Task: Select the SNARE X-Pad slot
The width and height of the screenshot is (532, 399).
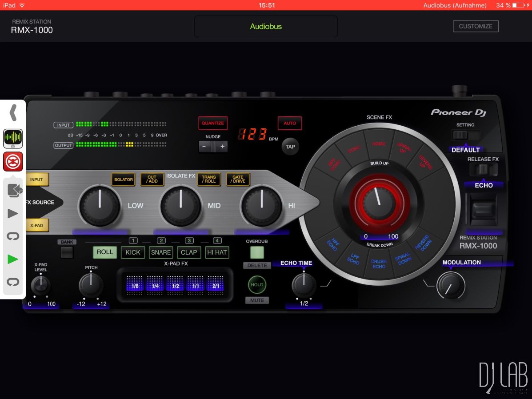Action: point(161,252)
